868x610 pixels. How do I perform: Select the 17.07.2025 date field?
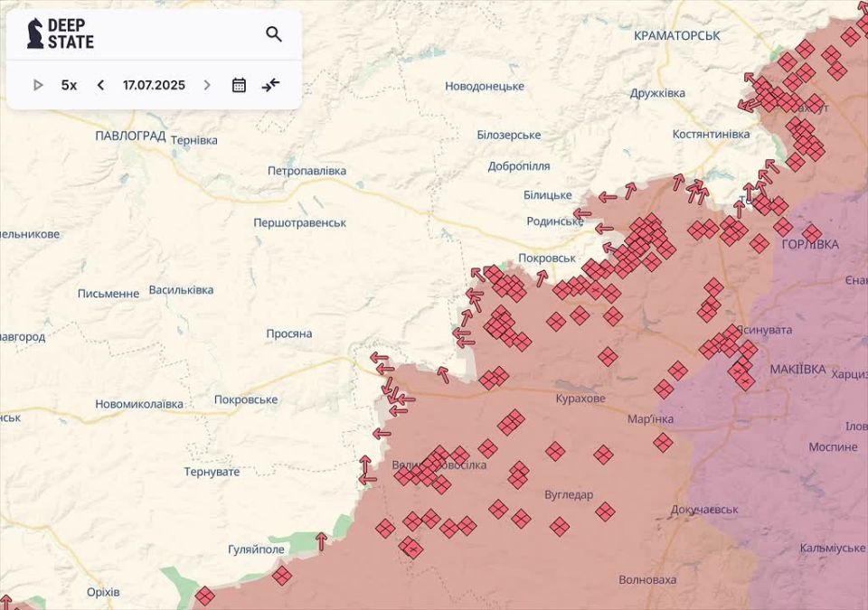(154, 85)
